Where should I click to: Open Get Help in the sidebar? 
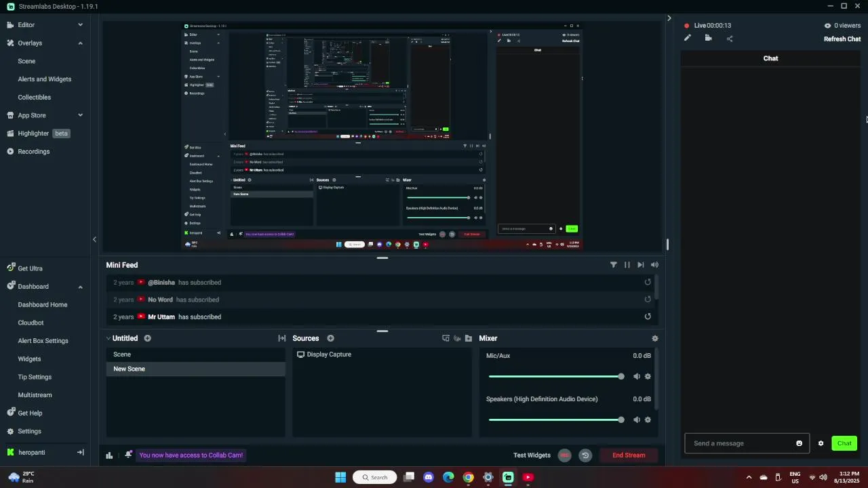click(30, 413)
